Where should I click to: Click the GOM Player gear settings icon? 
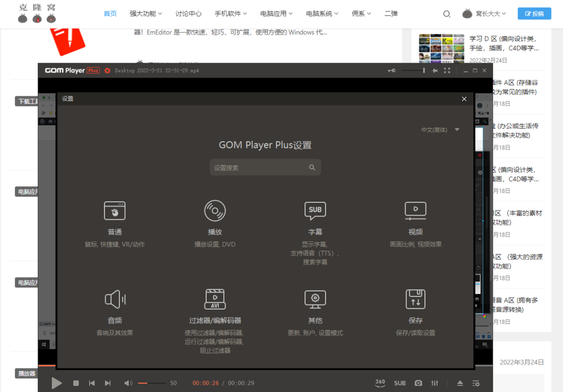click(107, 71)
